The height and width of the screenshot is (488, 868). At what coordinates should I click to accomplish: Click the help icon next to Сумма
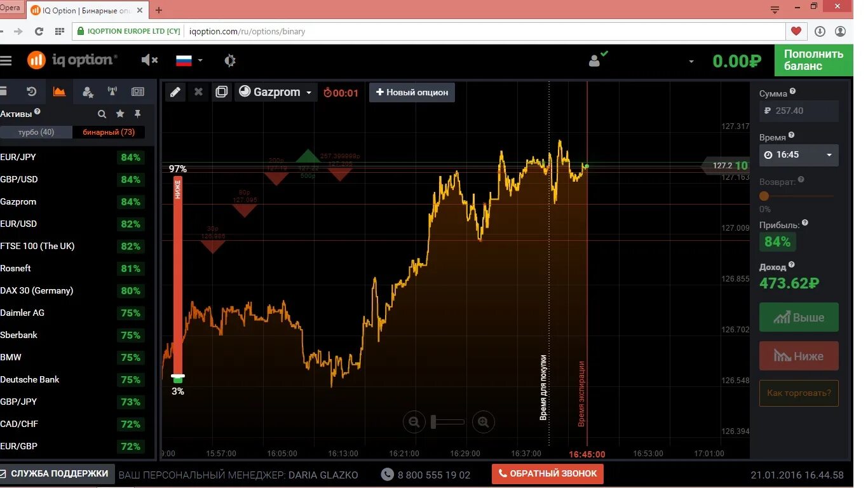[794, 92]
